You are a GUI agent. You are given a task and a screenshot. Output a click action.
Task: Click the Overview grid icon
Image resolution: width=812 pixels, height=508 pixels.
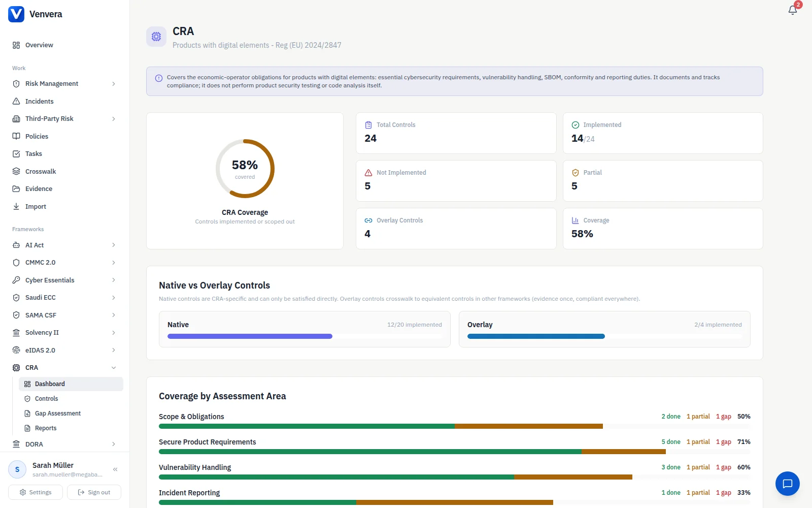[x=16, y=45]
